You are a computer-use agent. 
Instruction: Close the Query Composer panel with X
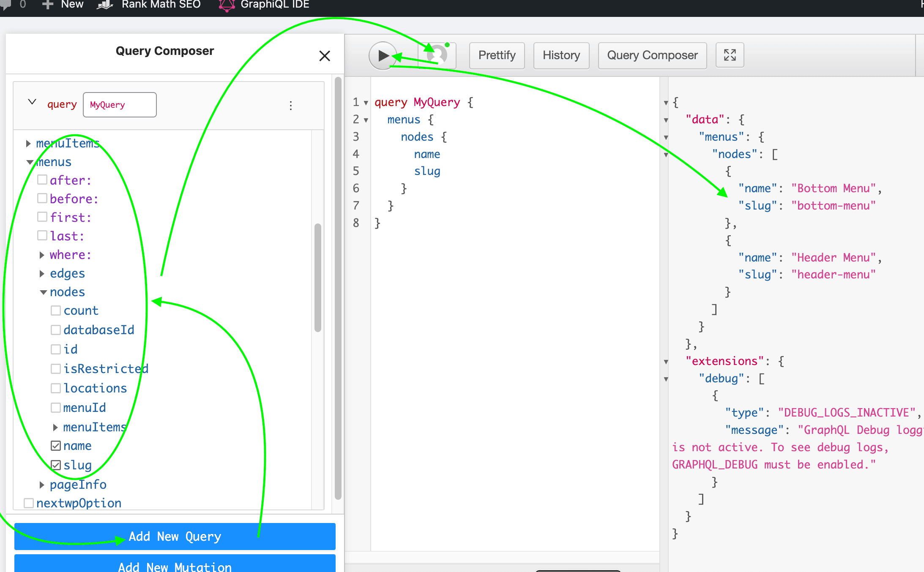click(325, 56)
